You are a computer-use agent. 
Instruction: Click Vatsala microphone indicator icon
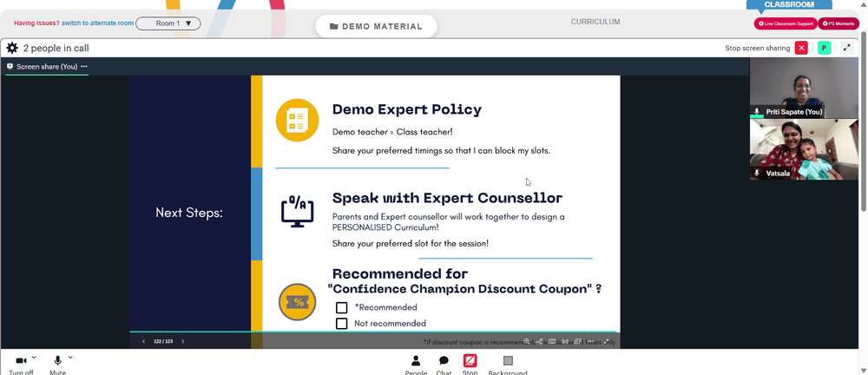tap(757, 174)
